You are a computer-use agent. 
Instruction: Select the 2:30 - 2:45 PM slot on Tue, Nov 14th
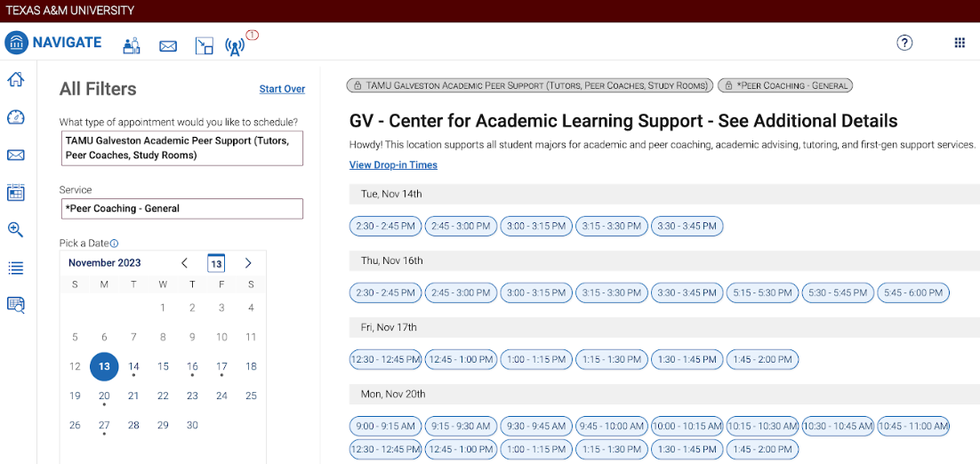[386, 226]
